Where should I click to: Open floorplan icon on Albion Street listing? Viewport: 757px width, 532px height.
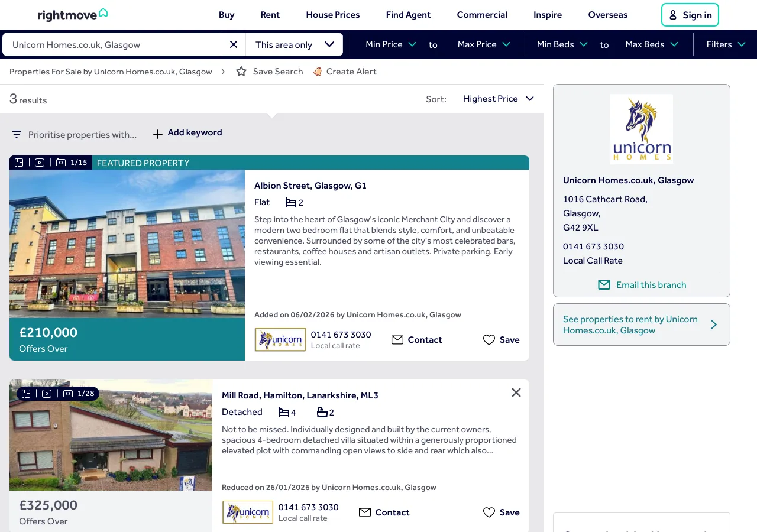point(20,163)
